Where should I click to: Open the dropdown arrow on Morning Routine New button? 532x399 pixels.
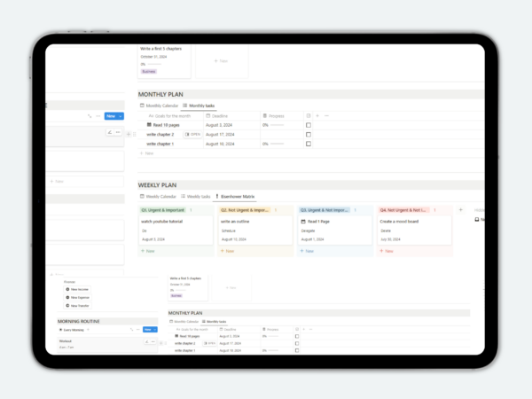154,330
